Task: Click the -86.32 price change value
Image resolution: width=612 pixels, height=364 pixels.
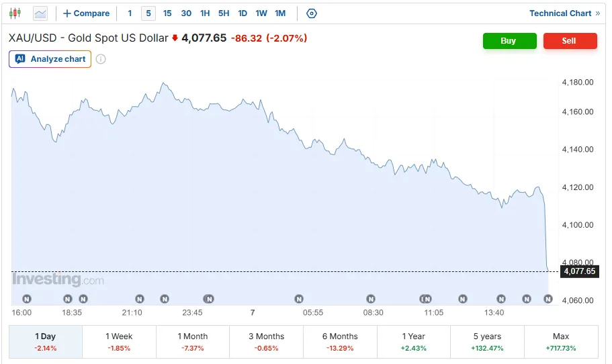Action: (x=247, y=38)
